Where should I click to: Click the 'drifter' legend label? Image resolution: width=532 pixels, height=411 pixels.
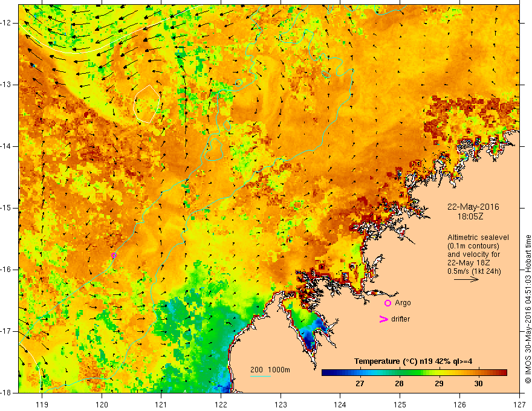(400, 319)
